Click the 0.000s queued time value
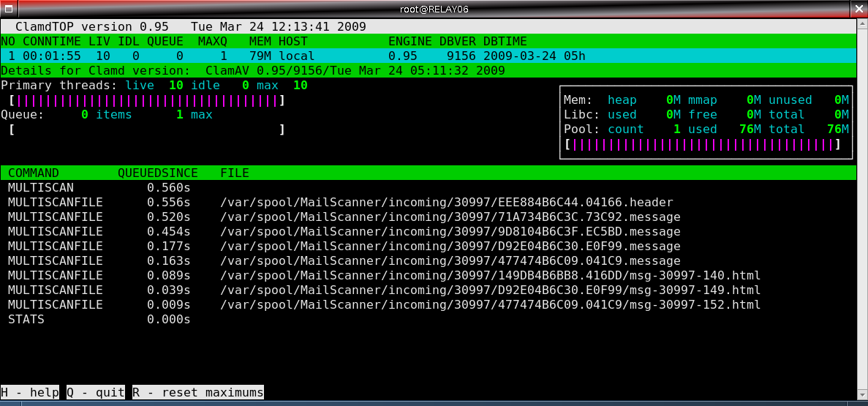Image resolution: width=868 pixels, height=406 pixels. click(x=169, y=320)
